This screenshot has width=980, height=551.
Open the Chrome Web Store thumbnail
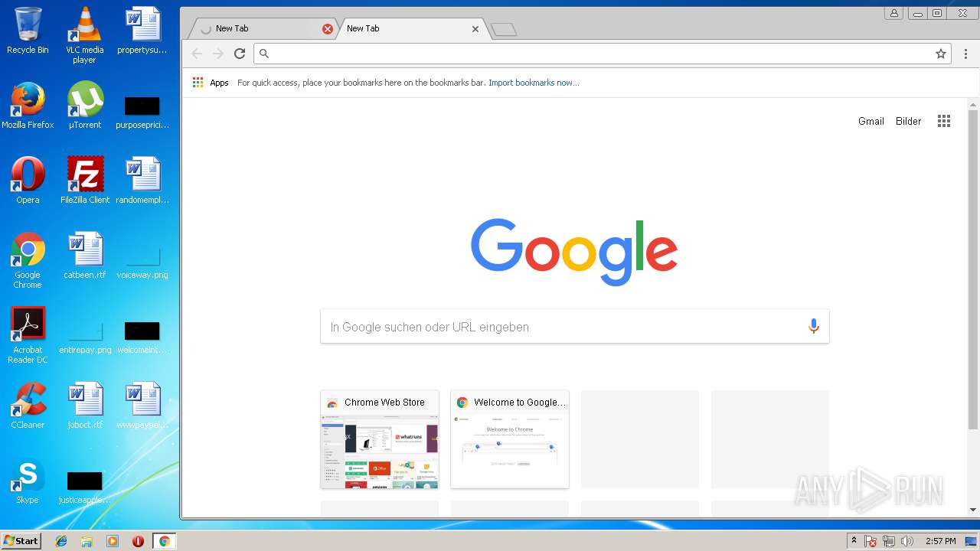[x=380, y=439]
